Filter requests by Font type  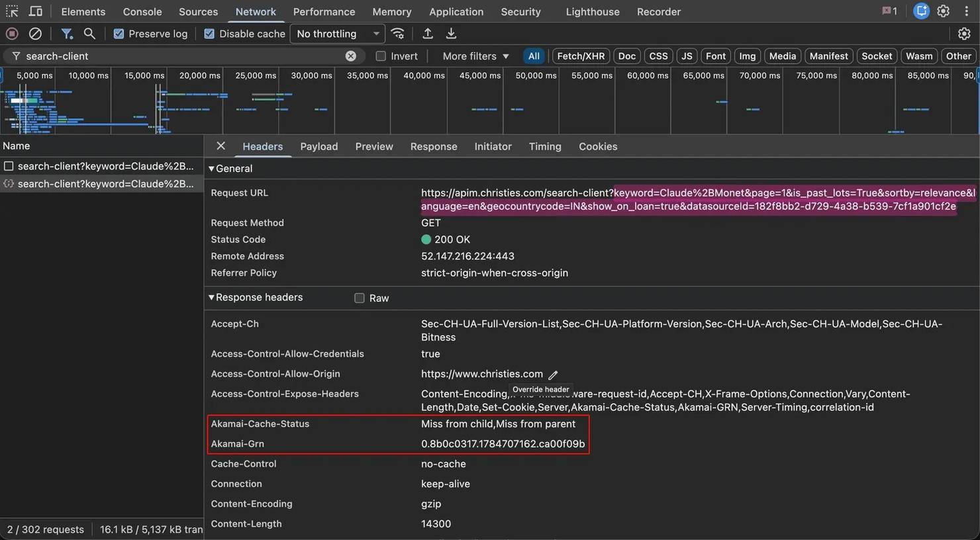click(716, 56)
